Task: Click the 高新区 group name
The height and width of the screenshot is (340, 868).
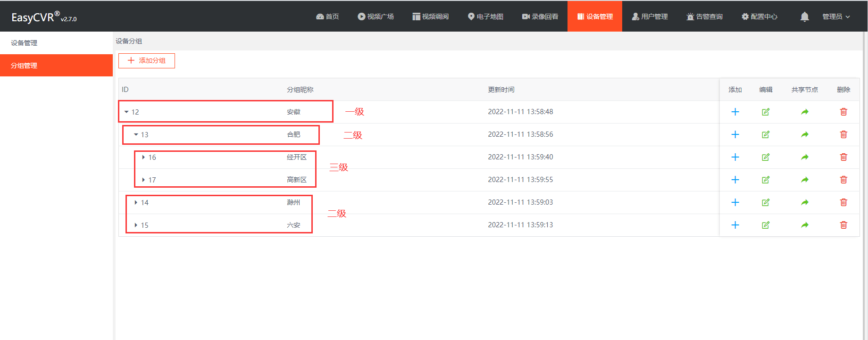Action: [x=297, y=180]
